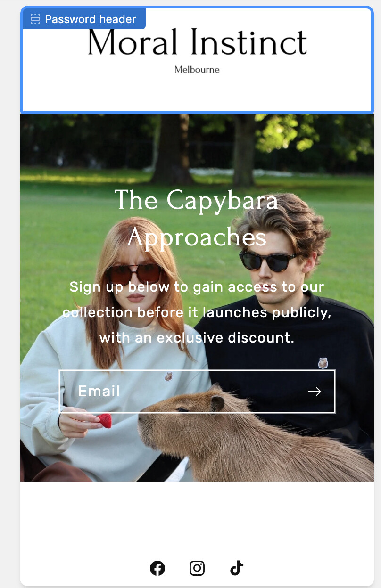Click the Moral Instinct logo
The width and height of the screenshot is (381, 588).
point(197,41)
